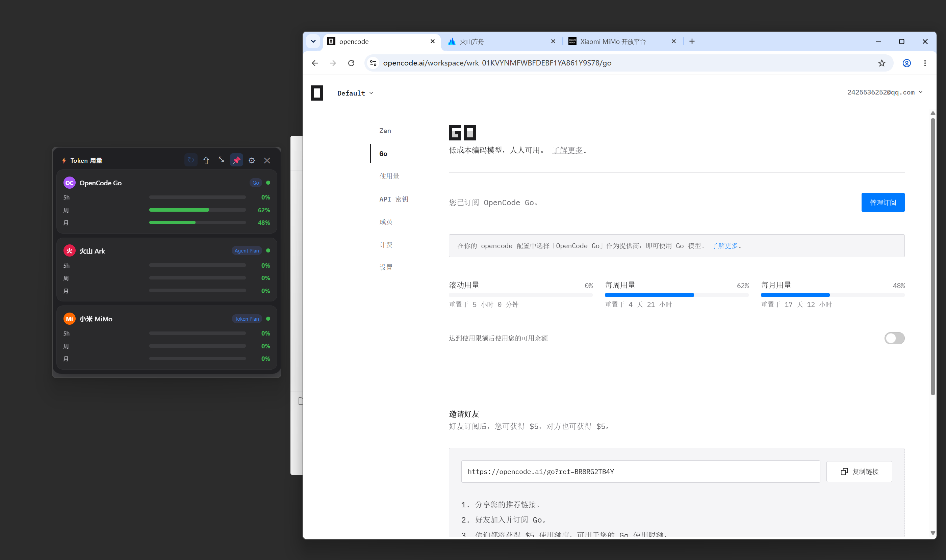Click the 小米 MiMo orange Mi avatar
The image size is (946, 560).
pyautogui.click(x=70, y=319)
